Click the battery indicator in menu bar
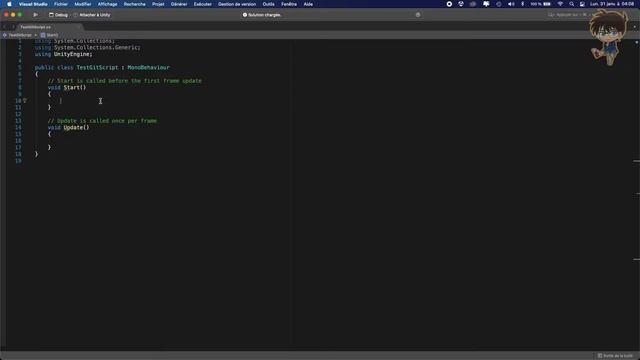This screenshot has width=640, height=360. tap(540, 4)
